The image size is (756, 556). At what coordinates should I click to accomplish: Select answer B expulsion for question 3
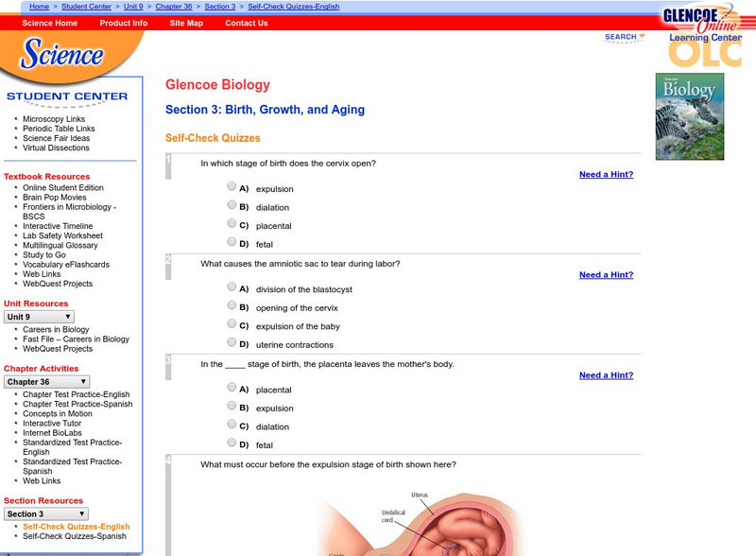(x=232, y=406)
